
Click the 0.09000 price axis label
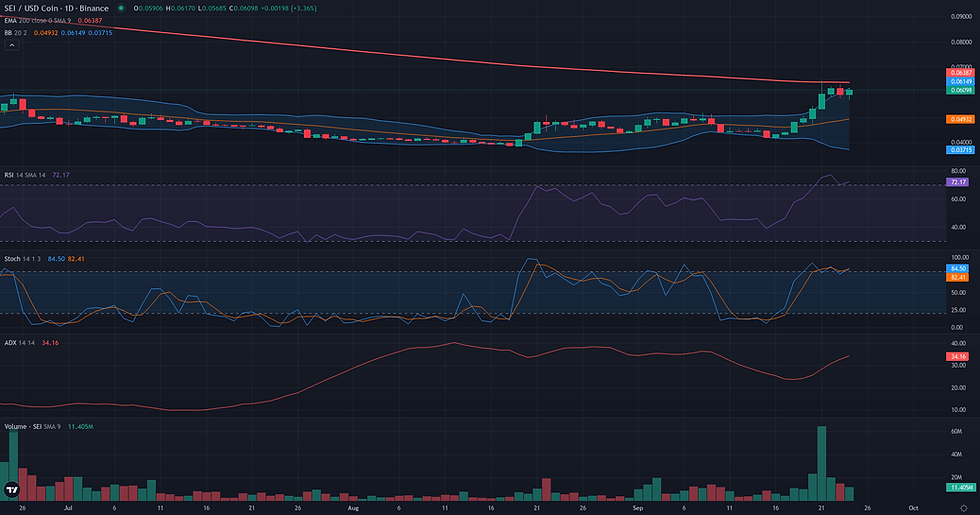coord(961,17)
